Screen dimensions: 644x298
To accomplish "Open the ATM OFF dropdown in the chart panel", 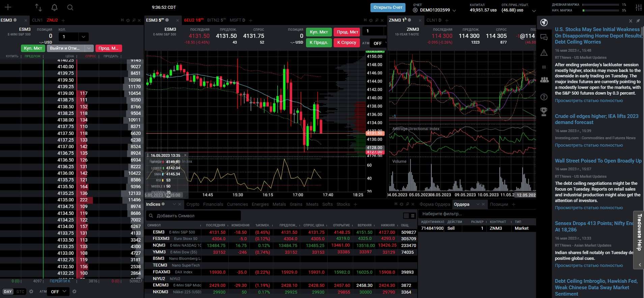I will pyautogui.click(x=378, y=43).
